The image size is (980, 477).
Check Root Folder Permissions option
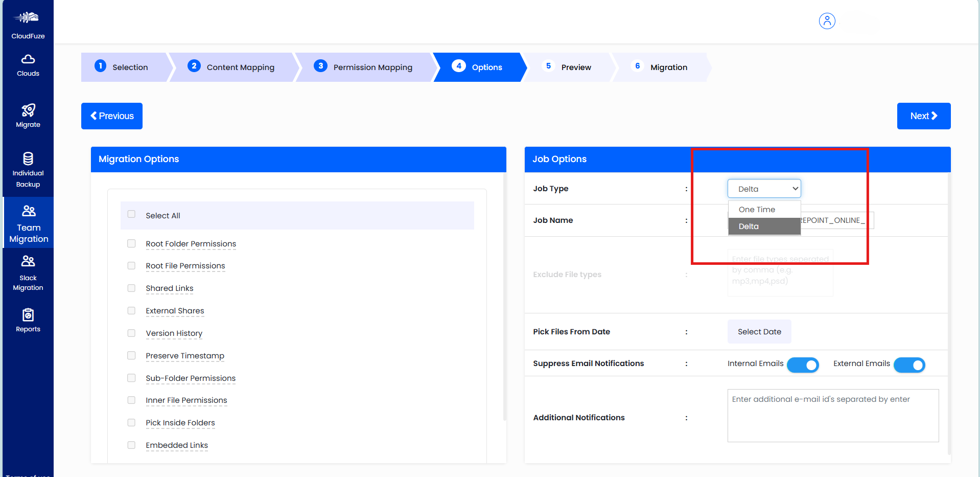[131, 243]
